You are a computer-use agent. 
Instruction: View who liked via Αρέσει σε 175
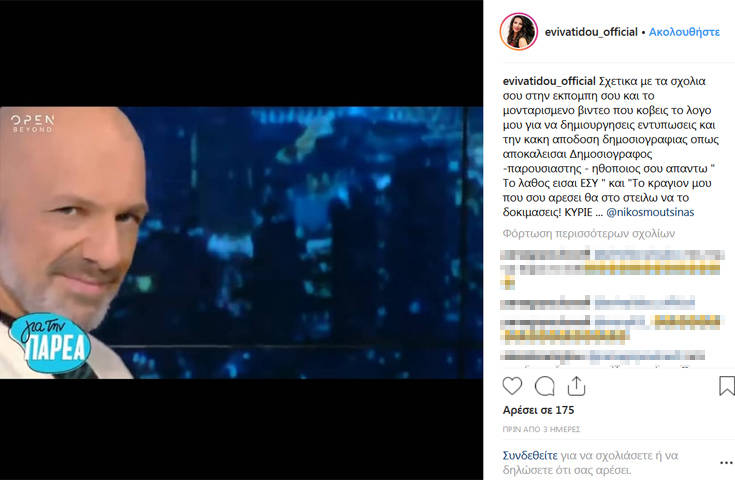tap(538, 410)
